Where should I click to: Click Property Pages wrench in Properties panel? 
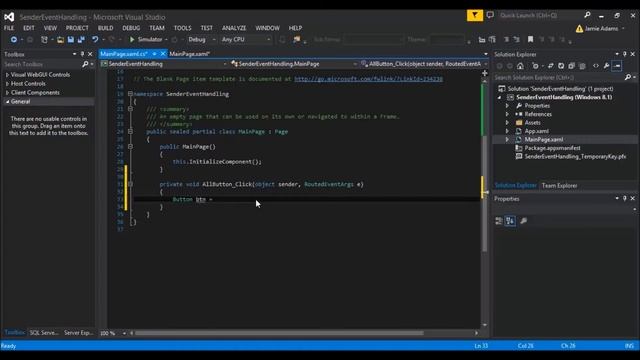[524, 221]
